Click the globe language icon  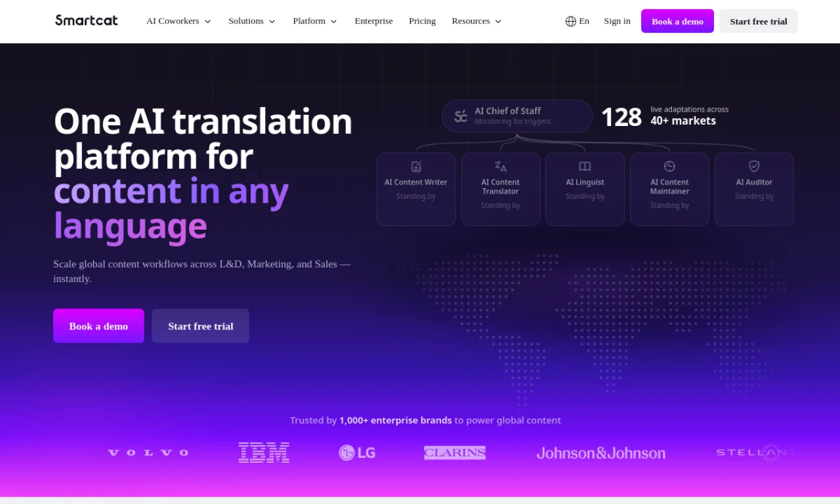[570, 21]
